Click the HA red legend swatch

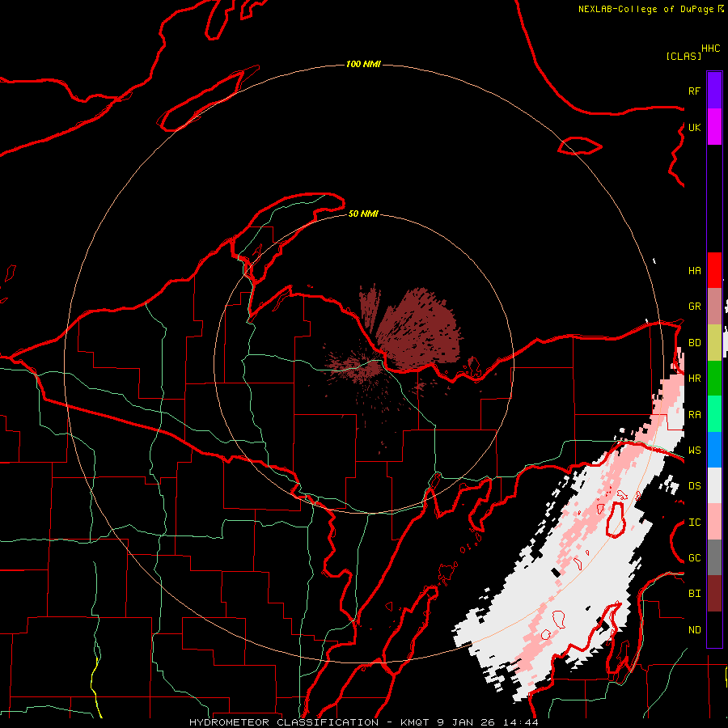(714, 270)
